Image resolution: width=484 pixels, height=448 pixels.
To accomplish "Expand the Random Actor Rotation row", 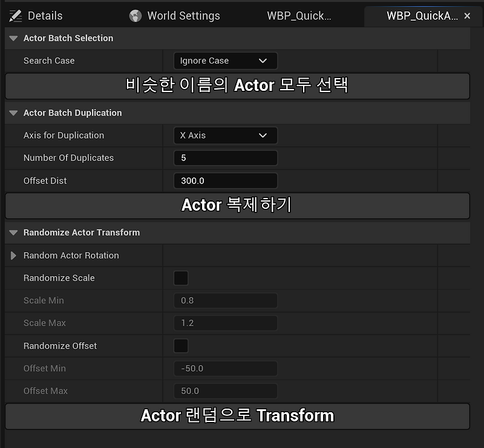I will (x=12, y=255).
